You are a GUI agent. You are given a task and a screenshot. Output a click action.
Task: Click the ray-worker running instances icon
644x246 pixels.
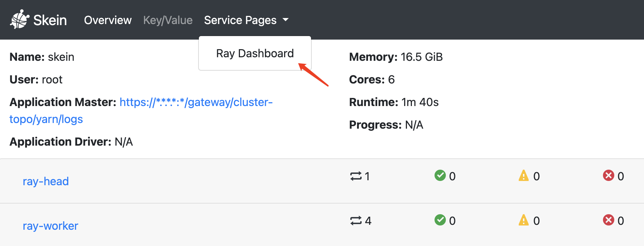coord(356,221)
